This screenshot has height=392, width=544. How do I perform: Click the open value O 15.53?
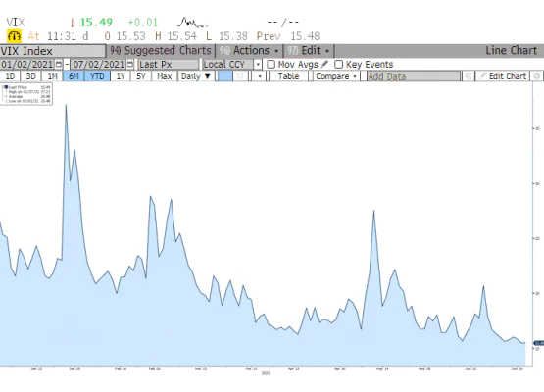click(124, 36)
